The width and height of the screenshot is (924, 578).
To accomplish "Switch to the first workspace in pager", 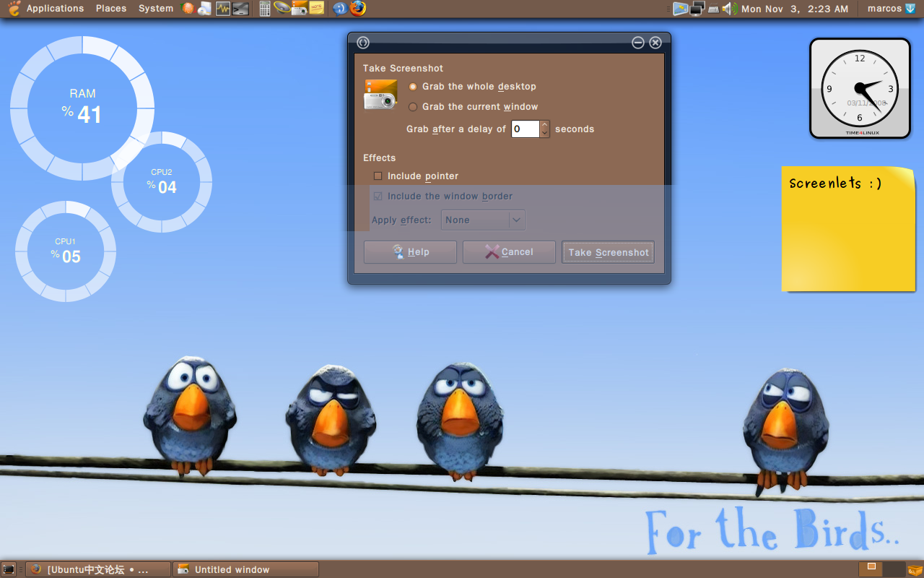I will [870, 569].
